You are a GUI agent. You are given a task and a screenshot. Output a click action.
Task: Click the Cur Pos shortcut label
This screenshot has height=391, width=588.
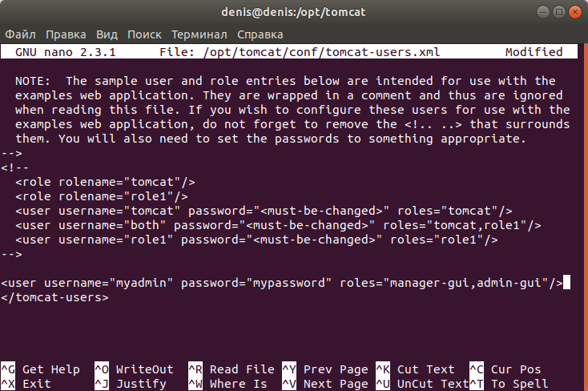click(x=516, y=369)
